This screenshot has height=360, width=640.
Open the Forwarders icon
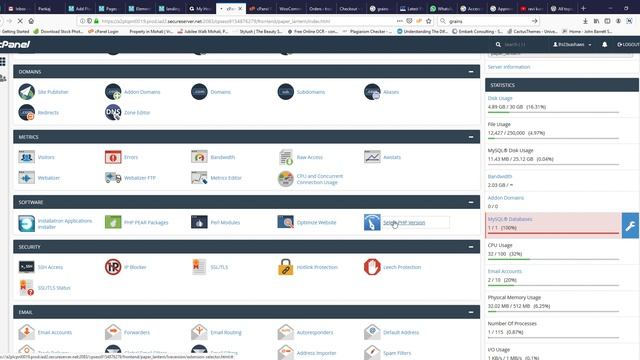[x=113, y=332]
